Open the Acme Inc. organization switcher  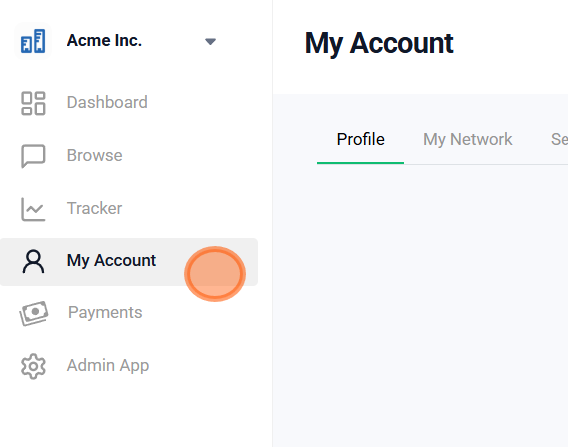point(116,41)
